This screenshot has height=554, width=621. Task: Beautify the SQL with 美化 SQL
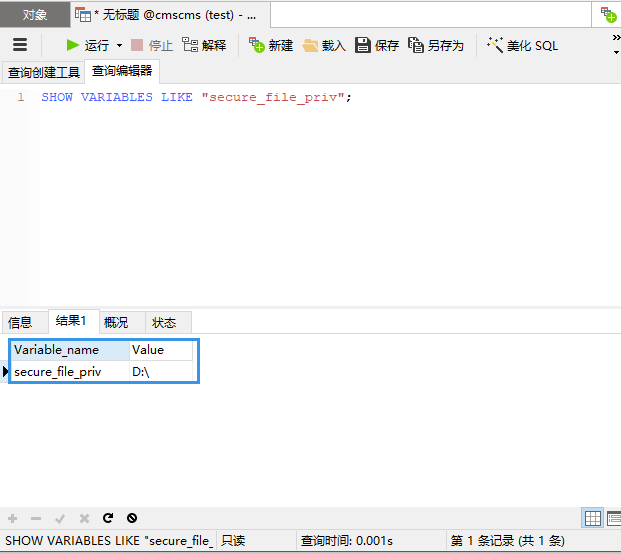coord(523,45)
